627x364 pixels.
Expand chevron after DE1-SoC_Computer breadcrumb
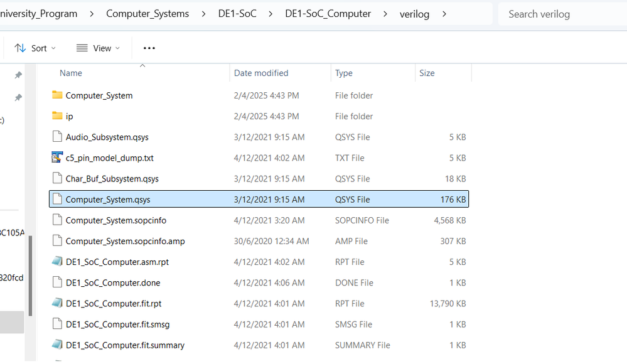pos(385,14)
